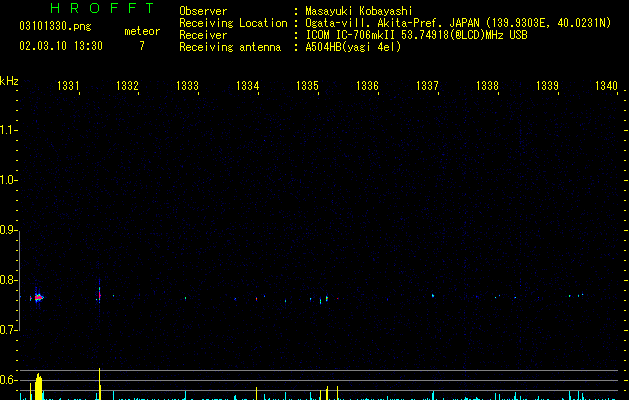The image size is (629, 400).
Task: Click the meteor echo just after 1335
Action: pos(327,298)
